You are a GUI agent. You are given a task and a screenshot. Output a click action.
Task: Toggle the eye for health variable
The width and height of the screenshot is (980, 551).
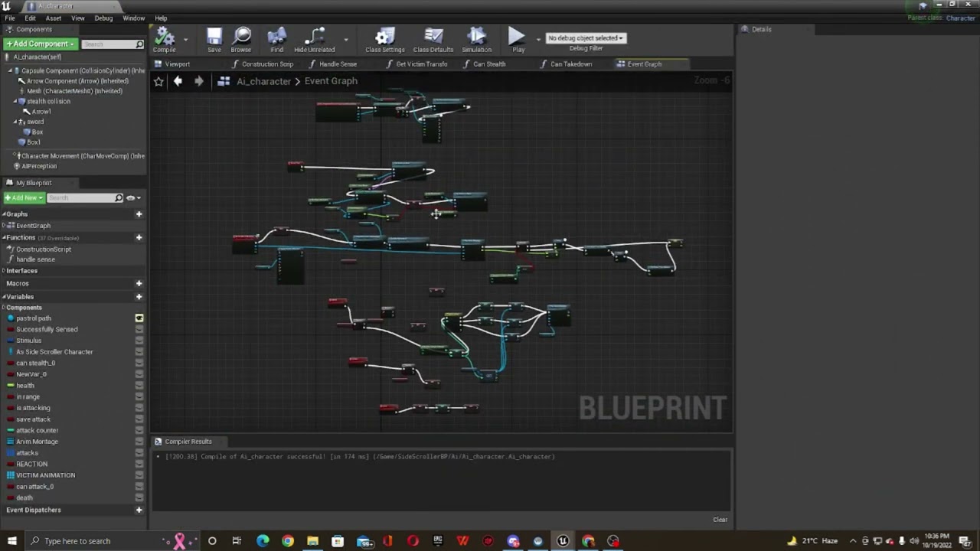[139, 386]
